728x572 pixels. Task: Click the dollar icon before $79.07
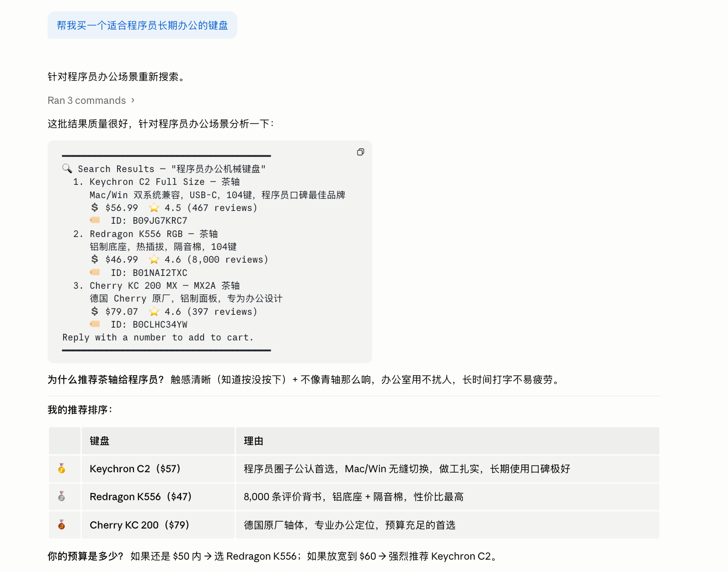click(x=95, y=311)
